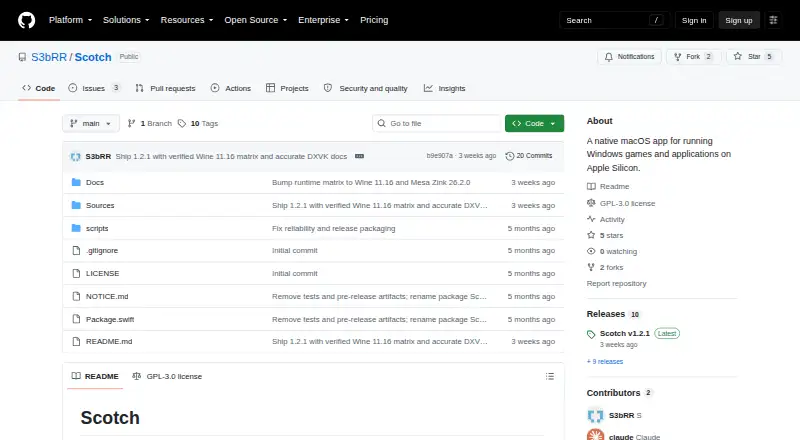View the 5 stars link

coord(605,235)
